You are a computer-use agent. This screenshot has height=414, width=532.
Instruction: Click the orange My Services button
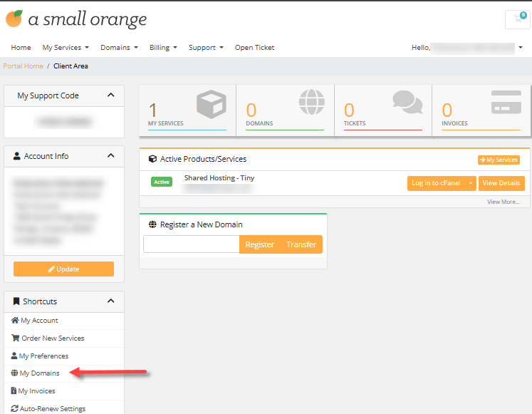click(499, 160)
